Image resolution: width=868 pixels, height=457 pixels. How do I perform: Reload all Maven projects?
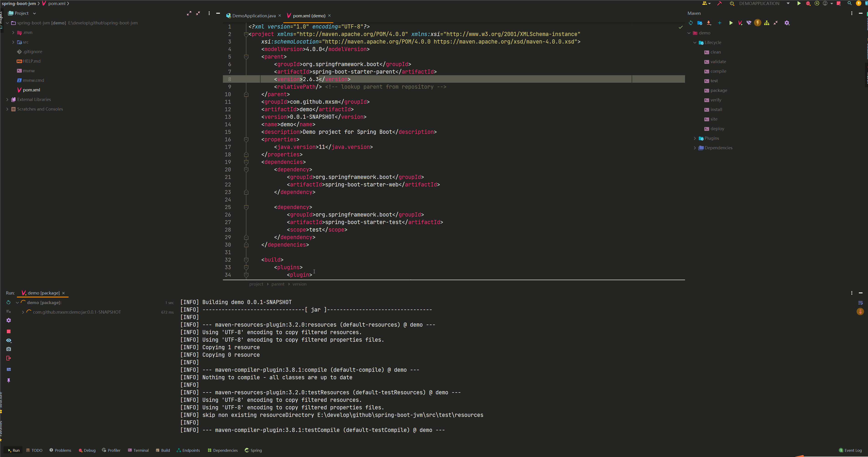(691, 23)
